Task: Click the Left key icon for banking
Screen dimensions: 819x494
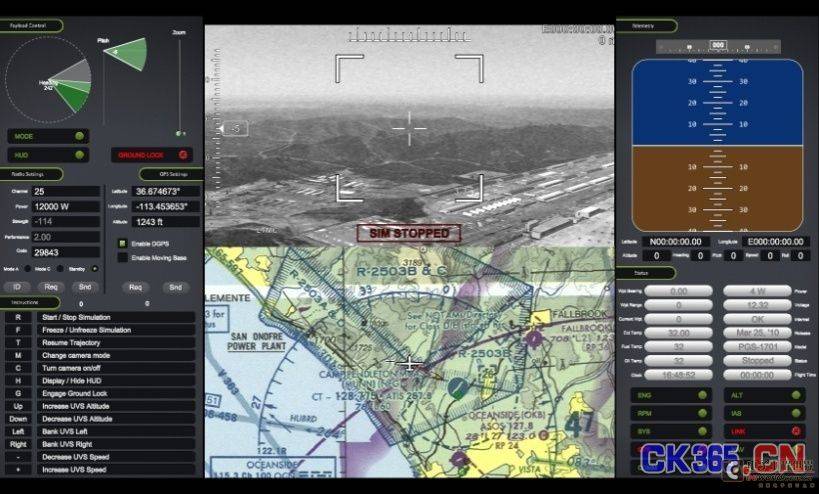Action: click(x=18, y=431)
